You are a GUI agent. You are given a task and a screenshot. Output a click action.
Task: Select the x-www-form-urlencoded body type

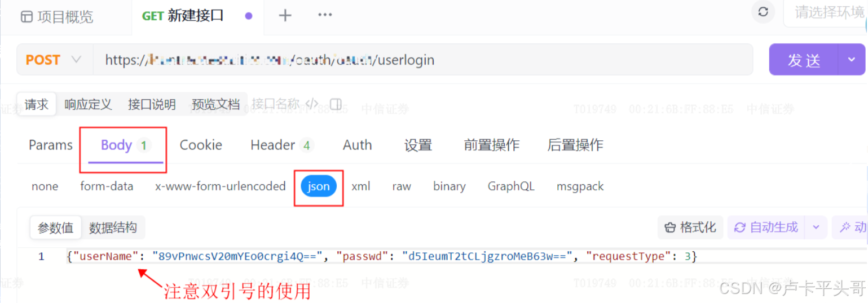pyautogui.click(x=221, y=186)
